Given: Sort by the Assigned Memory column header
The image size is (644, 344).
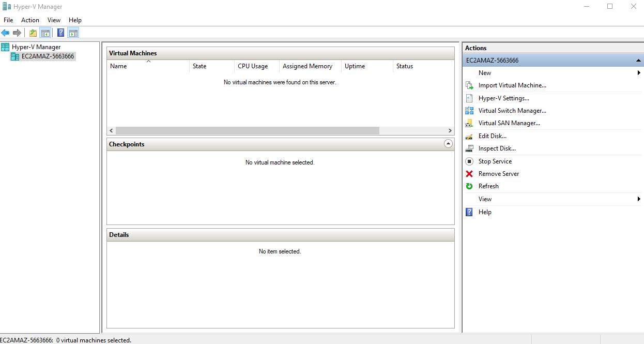Looking at the screenshot, I should (x=310, y=66).
